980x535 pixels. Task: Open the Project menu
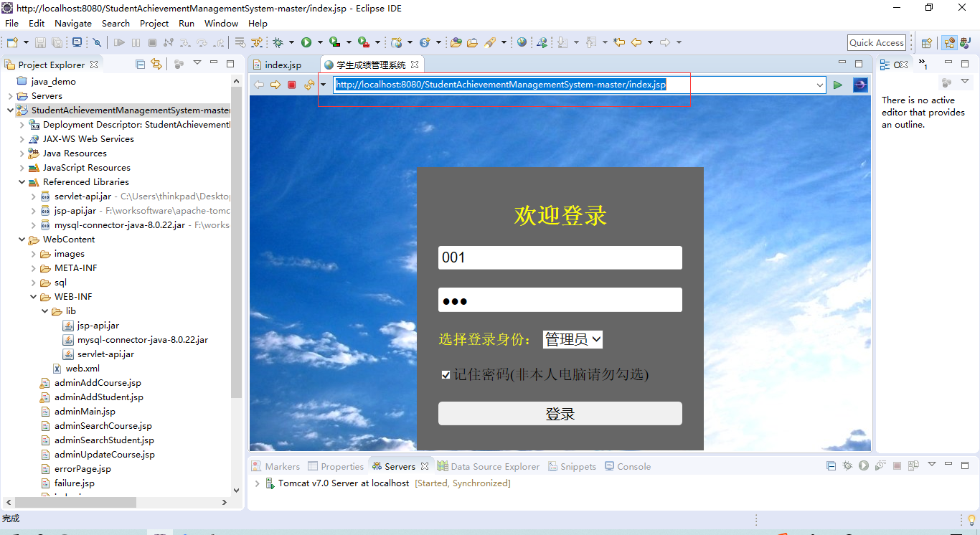[154, 23]
